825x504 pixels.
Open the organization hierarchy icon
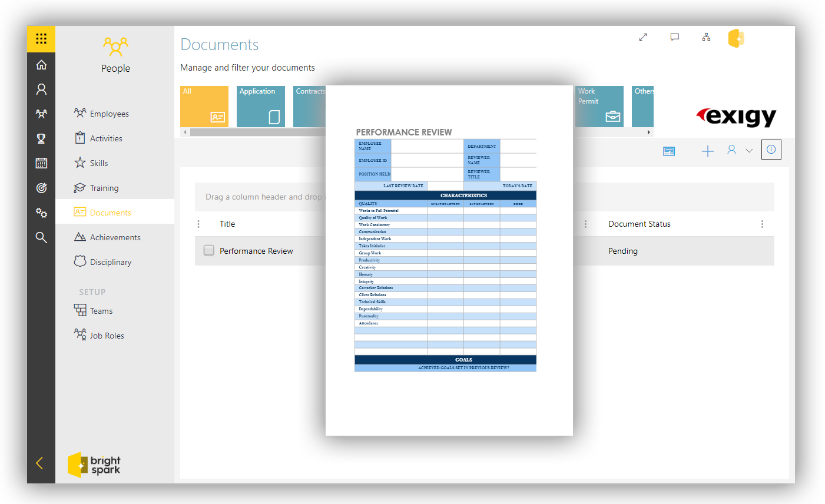coord(706,37)
